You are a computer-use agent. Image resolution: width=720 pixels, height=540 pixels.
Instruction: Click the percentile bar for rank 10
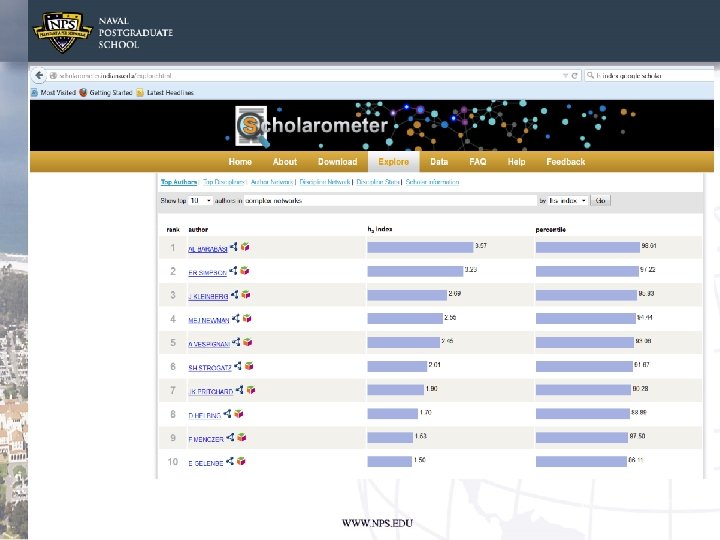(581, 461)
